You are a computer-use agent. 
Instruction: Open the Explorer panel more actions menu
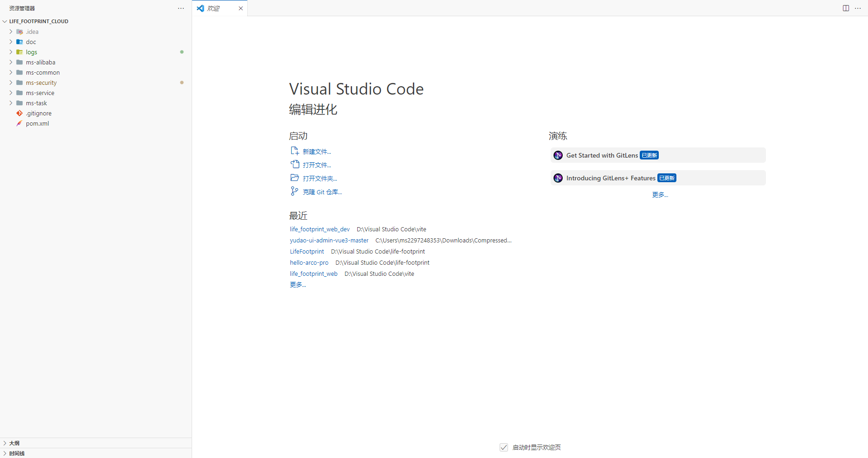click(x=181, y=8)
